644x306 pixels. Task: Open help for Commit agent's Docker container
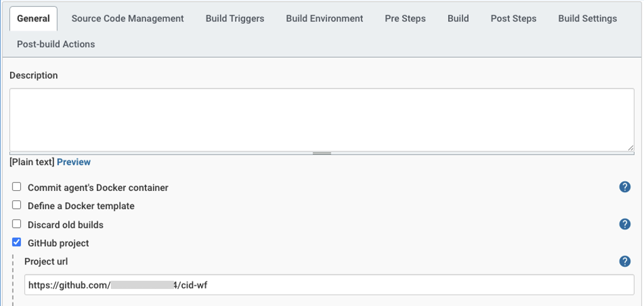click(x=624, y=187)
